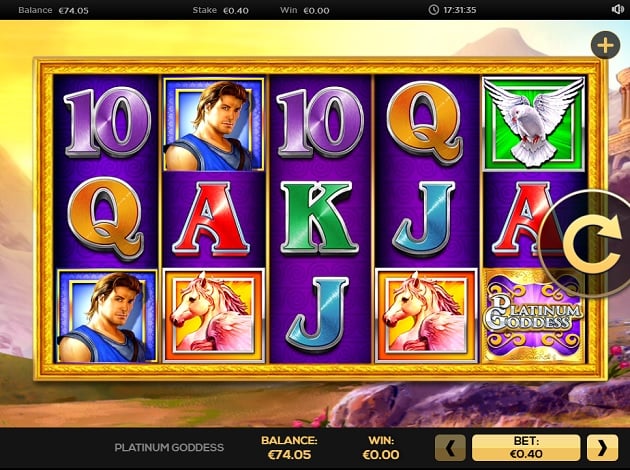
Task: Click the orange Q on reel four
Action: click(424, 123)
